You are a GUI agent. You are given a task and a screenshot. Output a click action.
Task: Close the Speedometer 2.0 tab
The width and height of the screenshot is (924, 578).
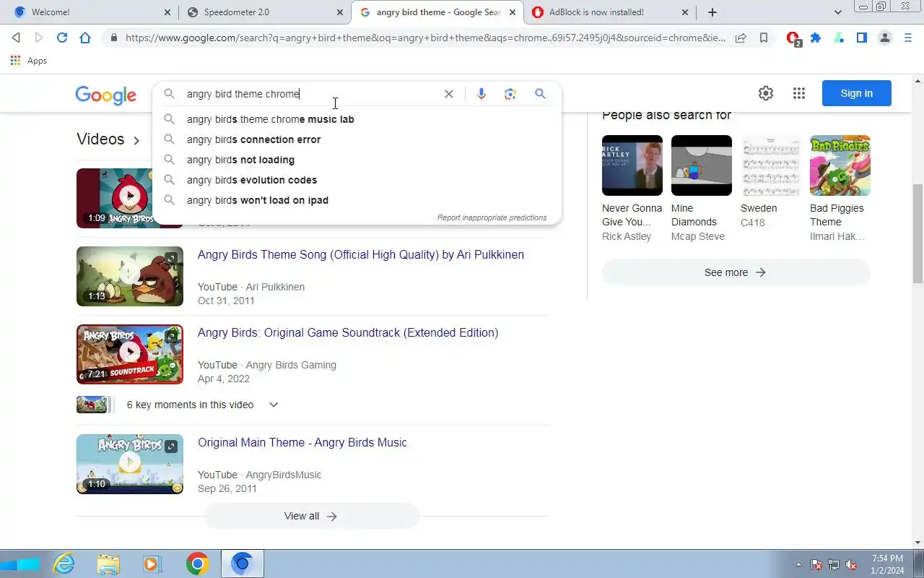pos(340,12)
